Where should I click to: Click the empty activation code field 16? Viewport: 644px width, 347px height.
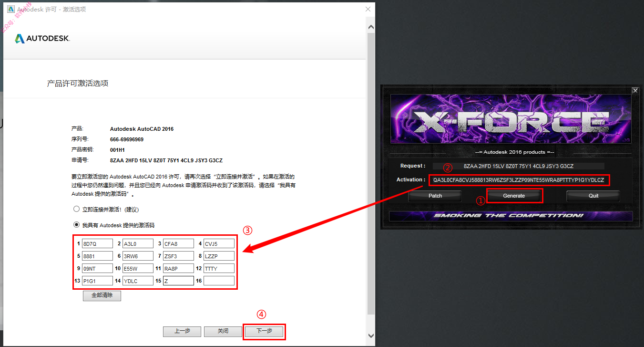(x=219, y=281)
